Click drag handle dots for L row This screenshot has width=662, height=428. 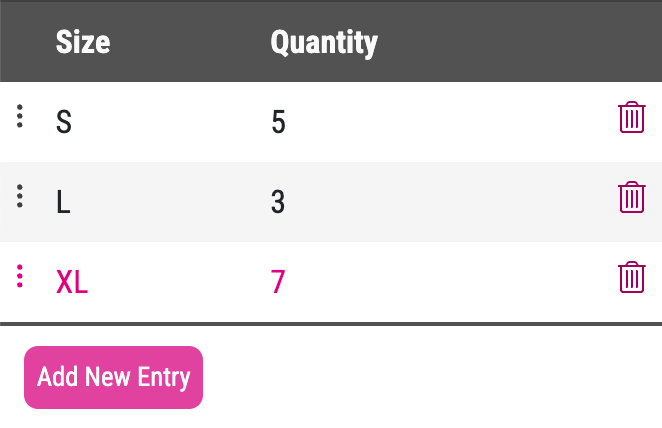(20, 196)
